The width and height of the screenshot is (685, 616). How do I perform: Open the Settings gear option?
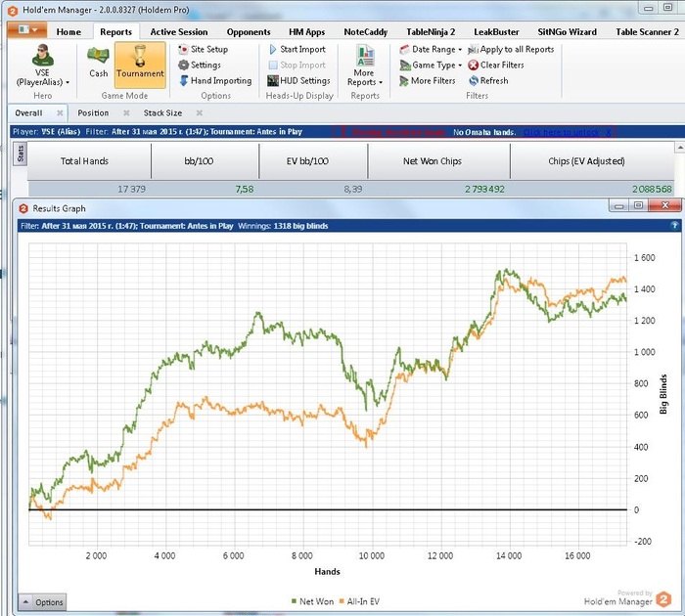coord(200,66)
